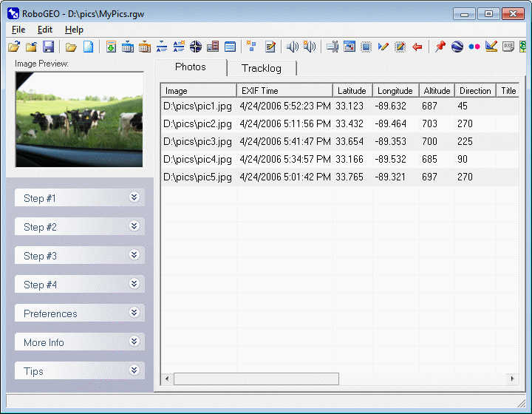Open the File menu

[x=18, y=30]
